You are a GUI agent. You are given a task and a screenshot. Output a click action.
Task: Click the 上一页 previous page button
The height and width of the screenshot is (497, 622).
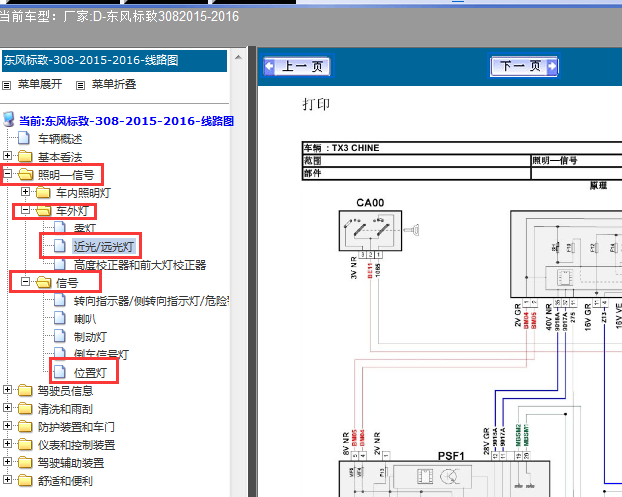[x=297, y=66]
